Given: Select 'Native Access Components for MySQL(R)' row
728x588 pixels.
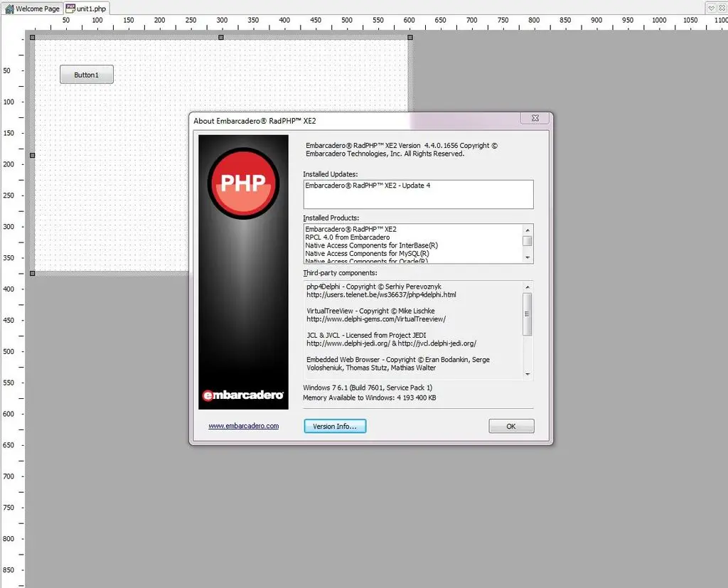Looking at the screenshot, I should point(367,254).
